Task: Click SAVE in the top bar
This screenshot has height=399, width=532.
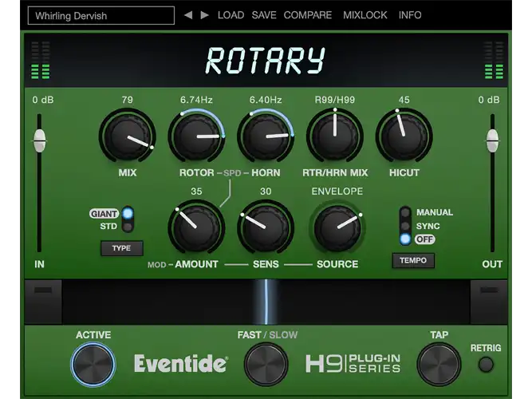Action: pyautogui.click(x=264, y=15)
